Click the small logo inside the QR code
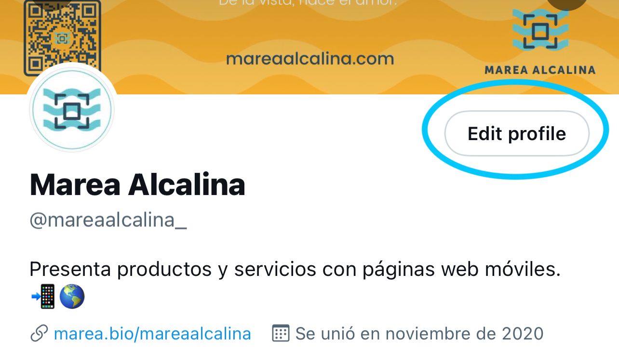Image resolution: width=619 pixels, height=364 pixels. coord(62,39)
